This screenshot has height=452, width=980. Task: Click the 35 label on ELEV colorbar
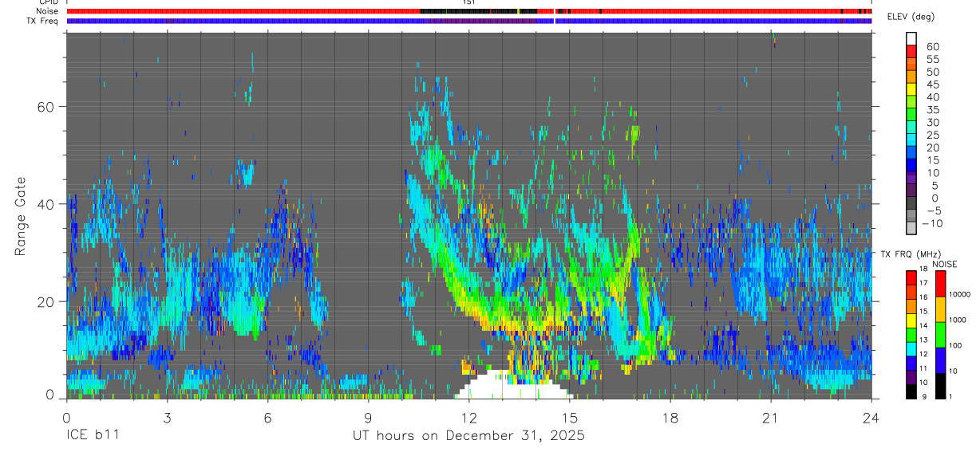click(x=932, y=110)
